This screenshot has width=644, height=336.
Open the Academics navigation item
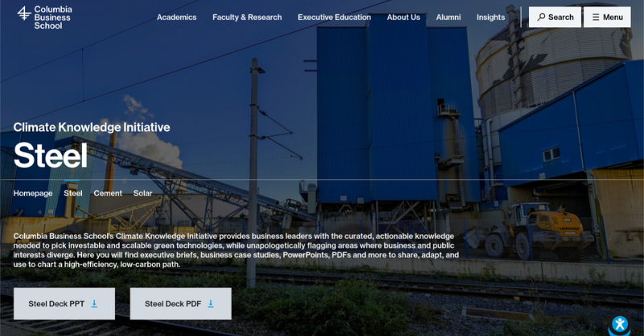pyautogui.click(x=176, y=17)
